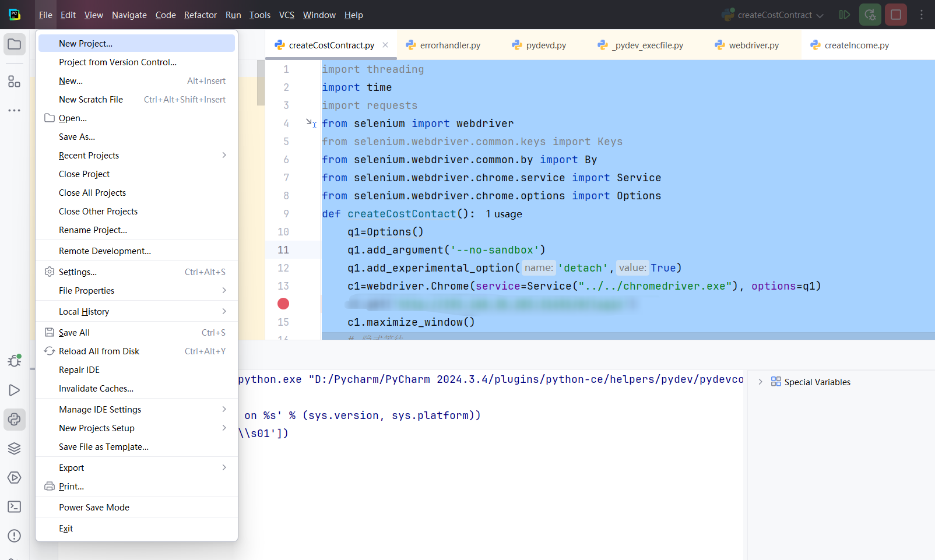Image resolution: width=935 pixels, height=560 pixels.
Task: Open the Services tool window icon
Action: click(15, 478)
